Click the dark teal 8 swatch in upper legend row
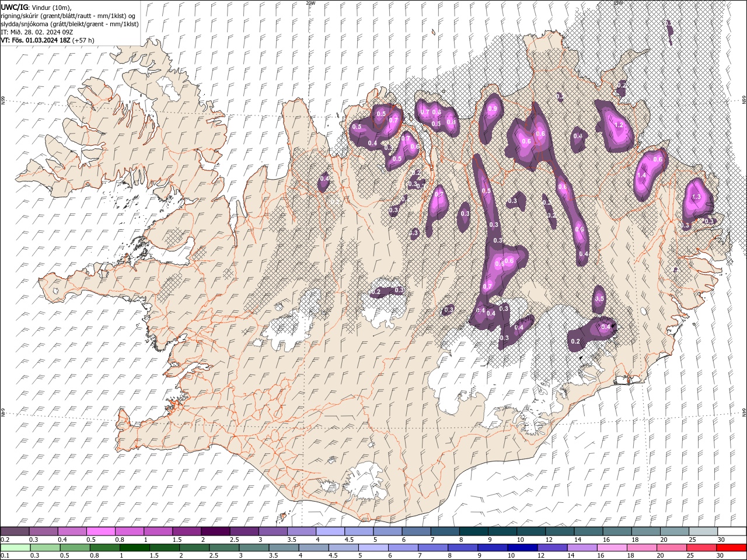The width and height of the screenshot is (747, 560). 473,531
